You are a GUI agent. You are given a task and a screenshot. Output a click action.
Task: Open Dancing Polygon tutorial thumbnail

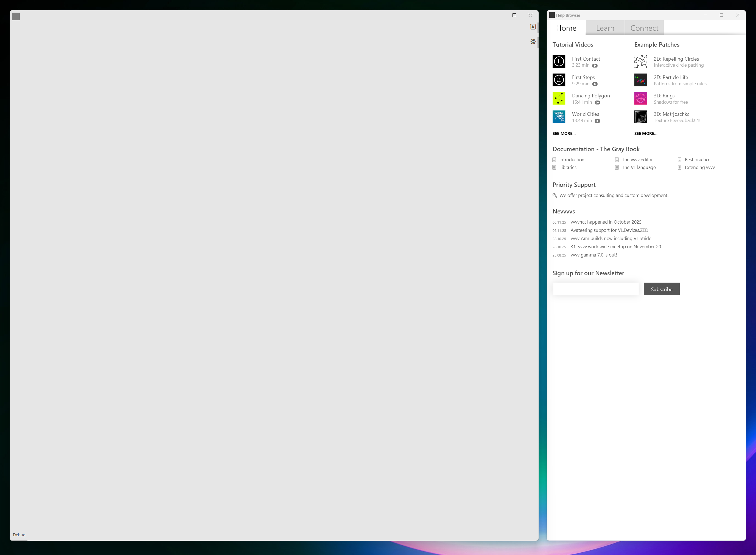tap(559, 98)
